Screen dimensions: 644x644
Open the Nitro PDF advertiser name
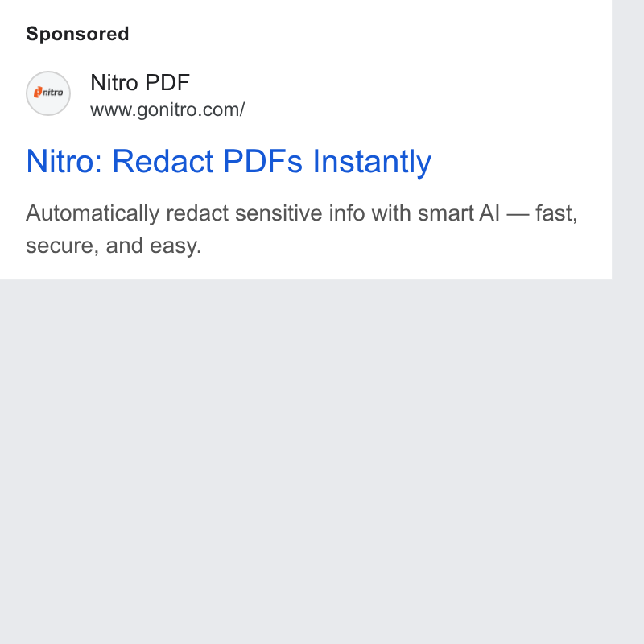click(x=140, y=83)
